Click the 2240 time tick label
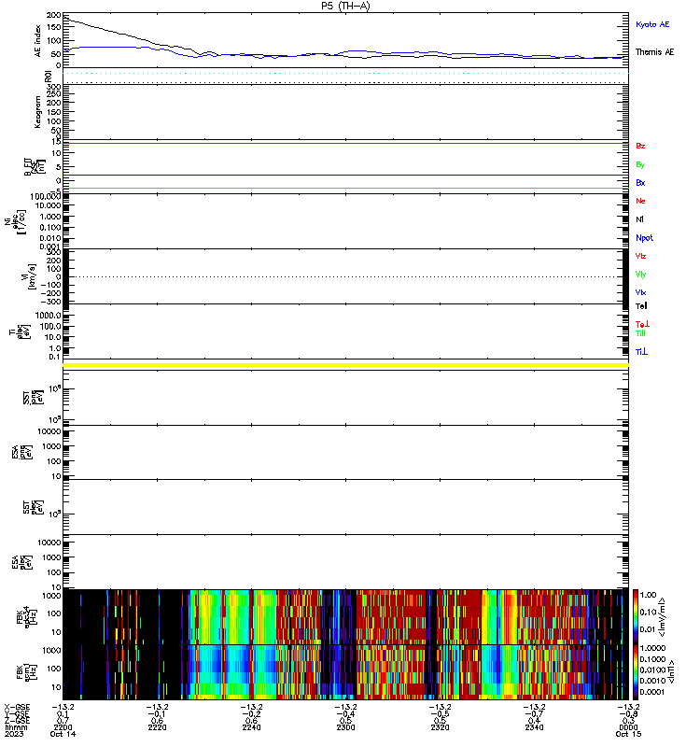Image resolution: width=700 pixels, height=747 pixels. 251,727
